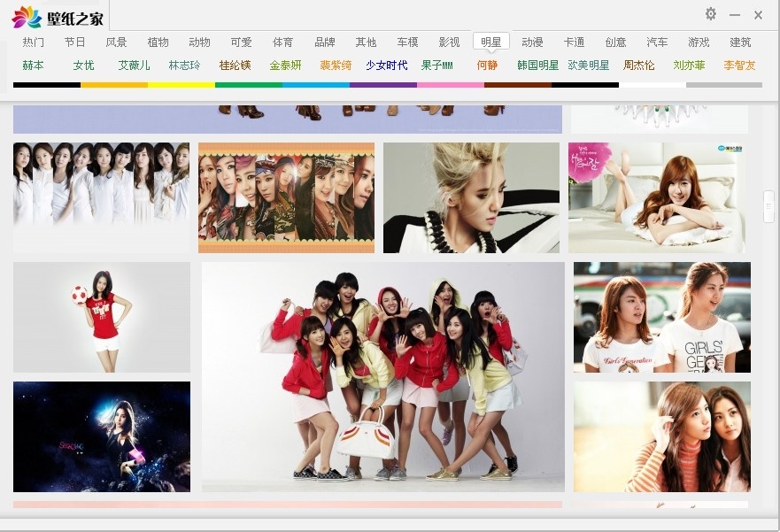Click the 壁纸之家 logo

coord(58,18)
